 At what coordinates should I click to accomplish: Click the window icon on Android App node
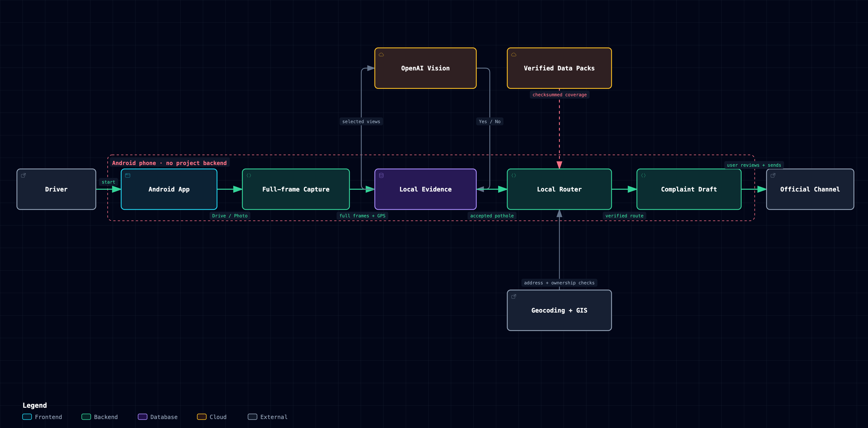(128, 176)
